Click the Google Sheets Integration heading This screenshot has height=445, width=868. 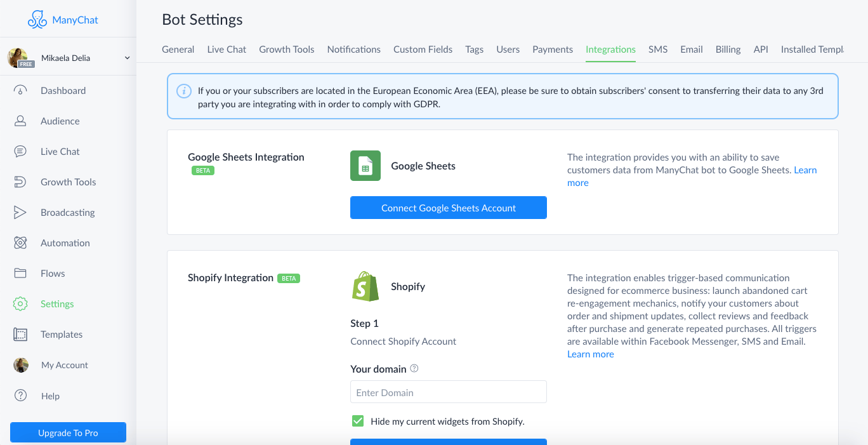[246, 157]
